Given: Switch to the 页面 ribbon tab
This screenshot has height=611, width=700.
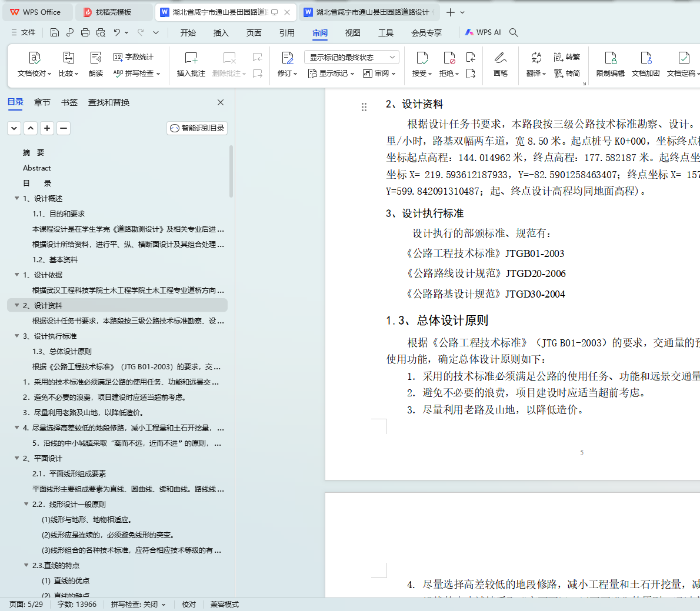Looking at the screenshot, I should tap(254, 32).
